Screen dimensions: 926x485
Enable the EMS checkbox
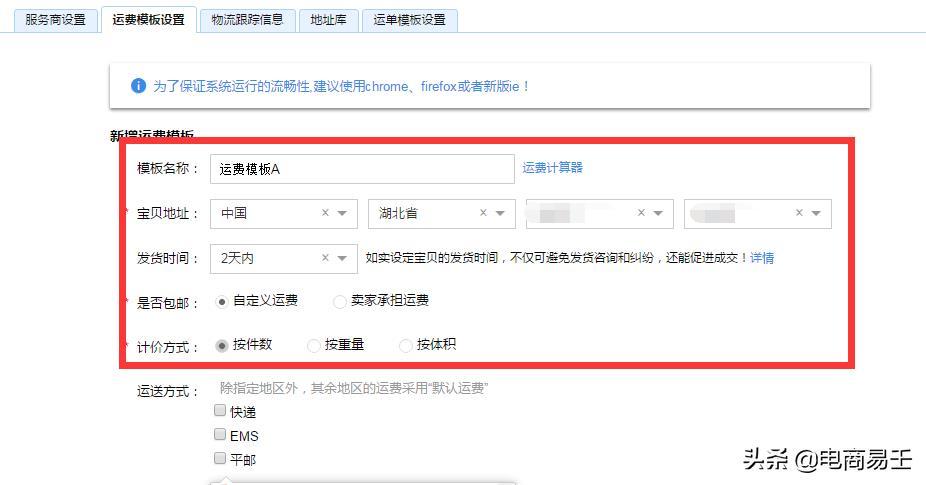pos(220,434)
